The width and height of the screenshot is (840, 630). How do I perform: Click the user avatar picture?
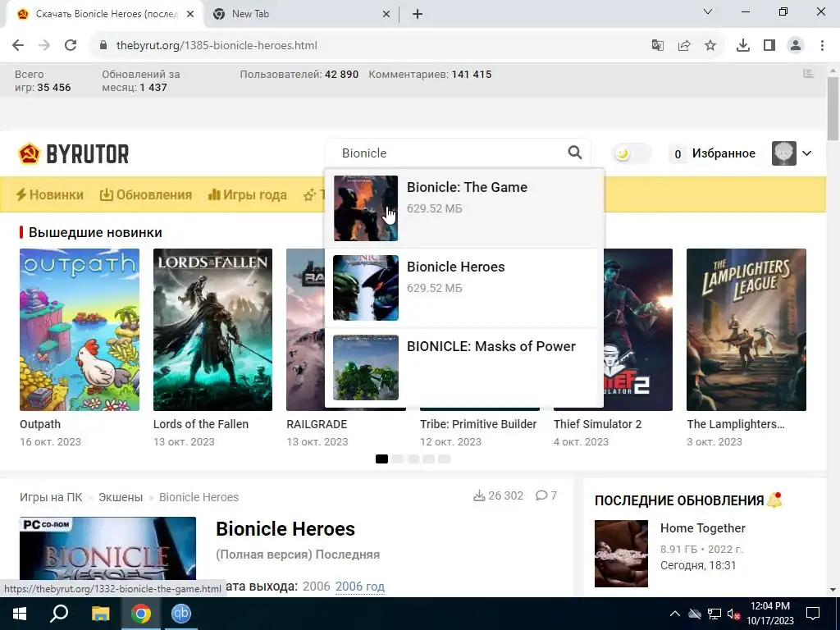click(783, 153)
